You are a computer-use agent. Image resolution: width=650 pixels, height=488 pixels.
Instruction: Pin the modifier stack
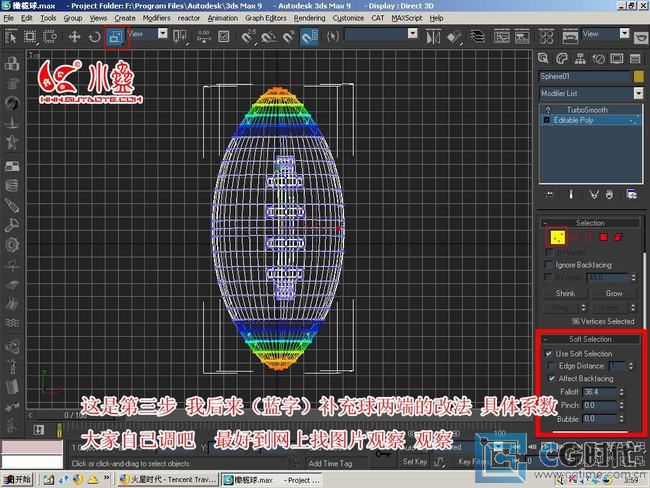(549, 194)
